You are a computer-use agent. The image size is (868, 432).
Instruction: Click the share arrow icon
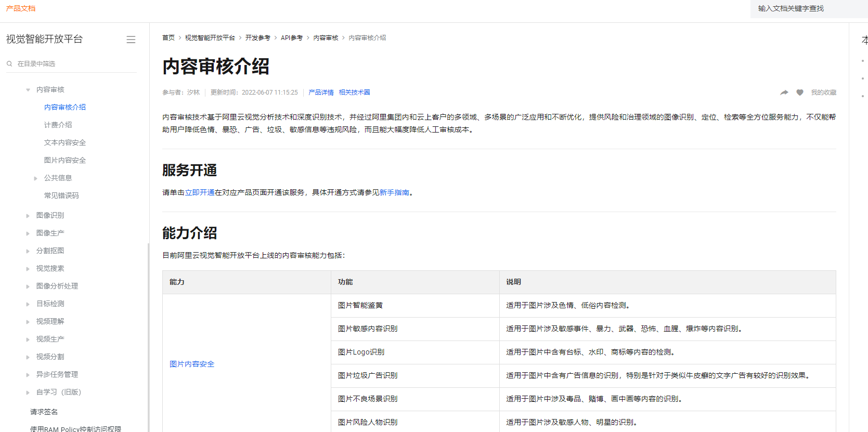point(784,93)
